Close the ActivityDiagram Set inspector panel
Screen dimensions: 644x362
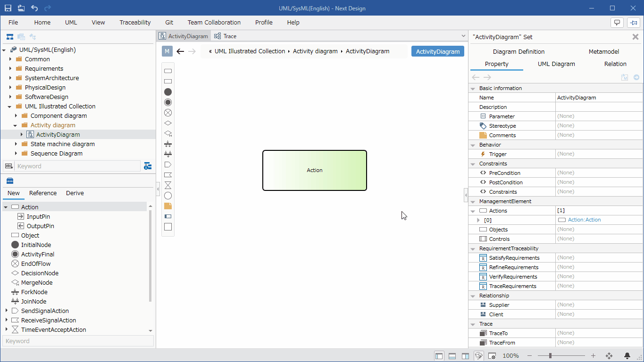pyautogui.click(x=635, y=37)
